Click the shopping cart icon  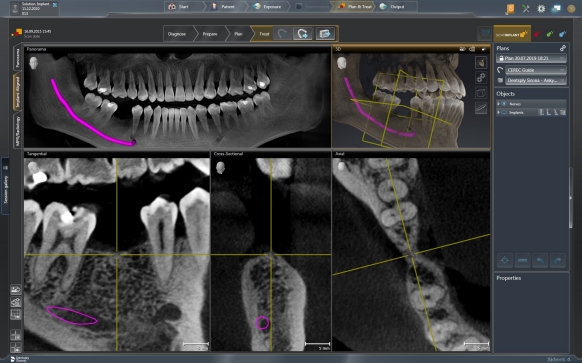484,34
